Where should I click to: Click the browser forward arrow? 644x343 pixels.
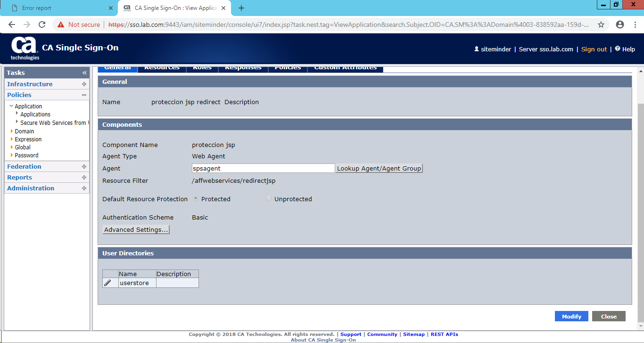(x=27, y=24)
